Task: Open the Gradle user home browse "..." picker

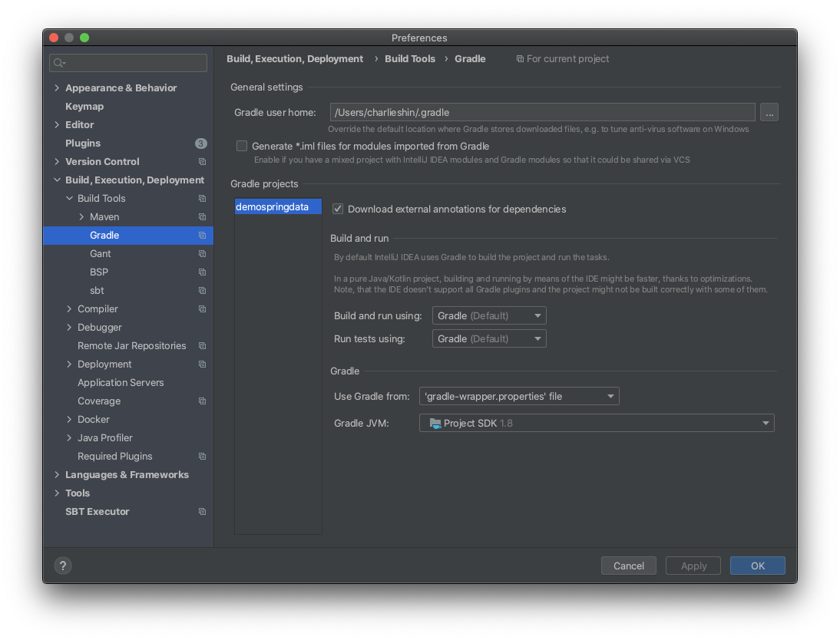Action: pyautogui.click(x=769, y=112)
